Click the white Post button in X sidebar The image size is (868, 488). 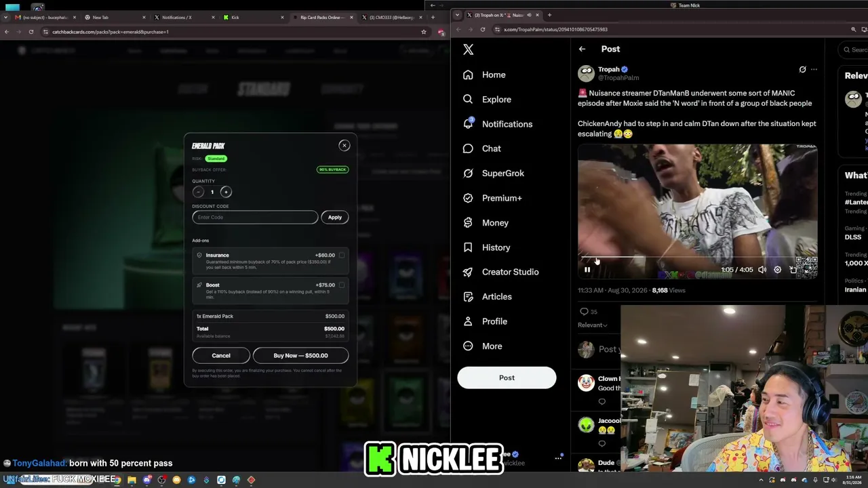click(507, 378)
